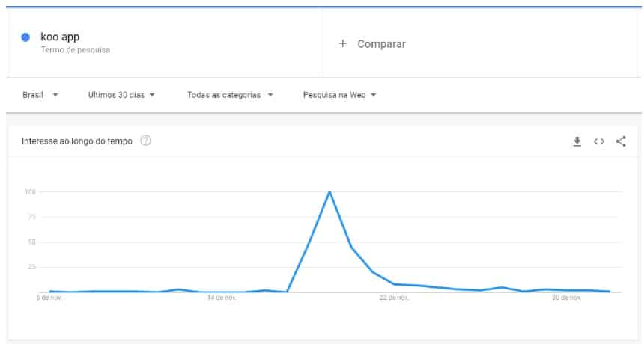
Task: Download the interest over time chart data
Action: coord(577,141)
